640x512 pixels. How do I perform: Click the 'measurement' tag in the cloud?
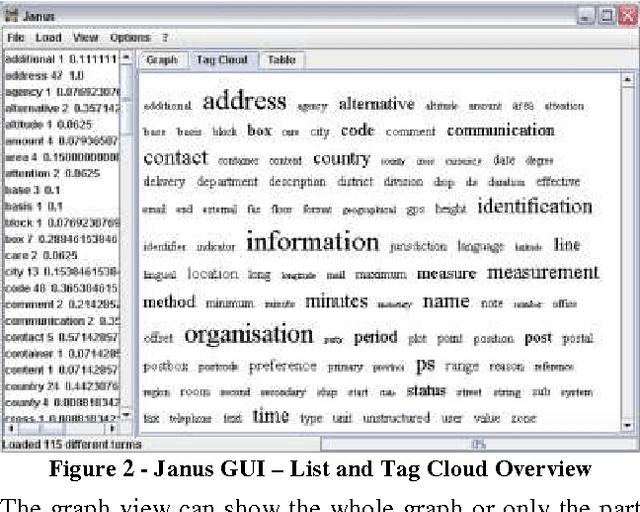pos(543,273)
